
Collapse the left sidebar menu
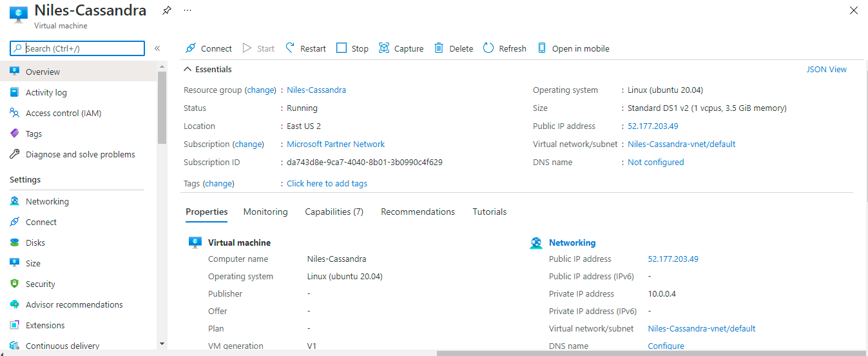(x=157, y=48)
